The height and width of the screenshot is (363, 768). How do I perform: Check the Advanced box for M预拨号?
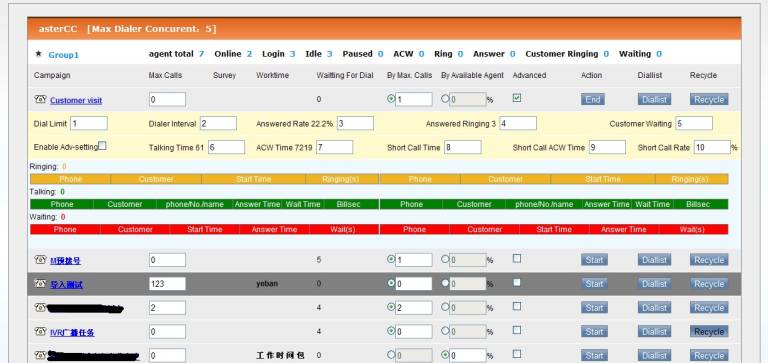pyautogui.click(x=517, y=258)
